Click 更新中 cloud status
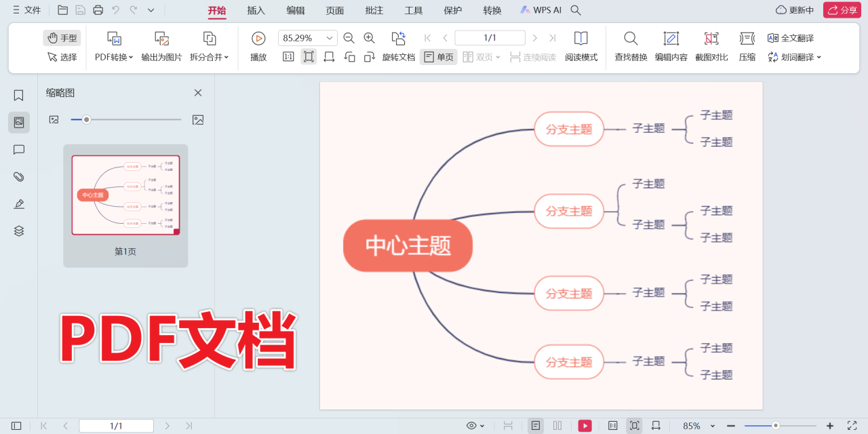This screenshot has height=434, width=868. pyautogui.click(x=795, y=10)
